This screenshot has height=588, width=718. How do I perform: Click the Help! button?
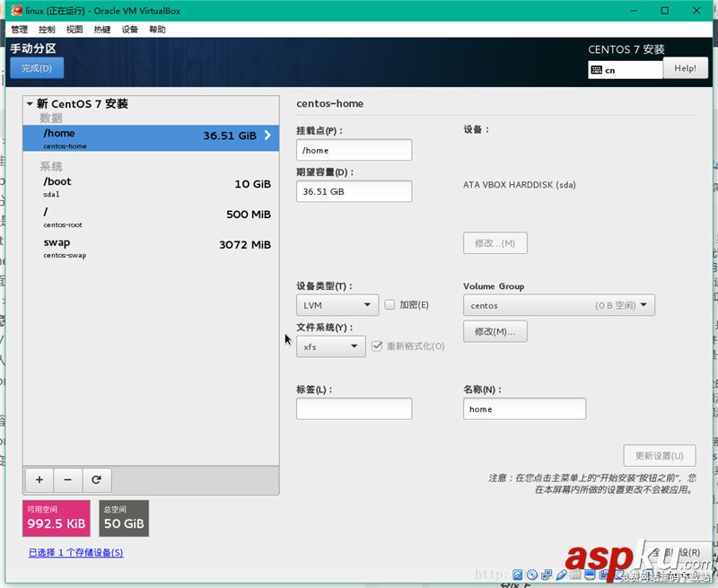(685, 68)
